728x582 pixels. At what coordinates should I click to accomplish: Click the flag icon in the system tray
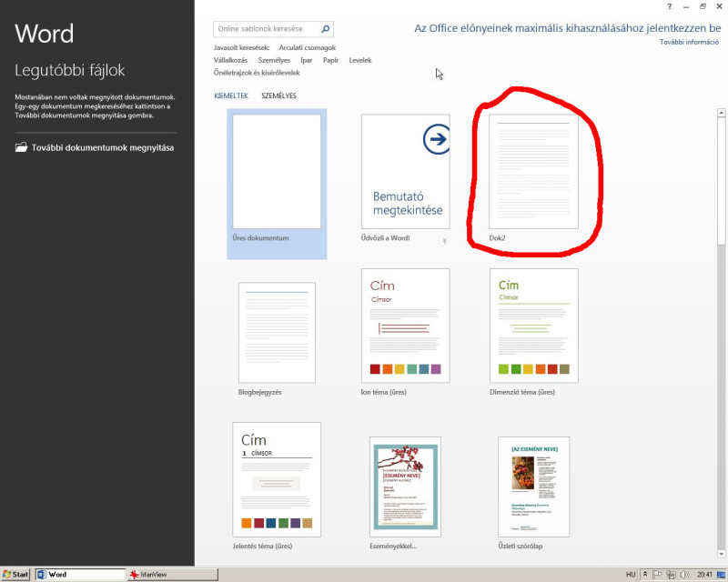click(657, 575)
